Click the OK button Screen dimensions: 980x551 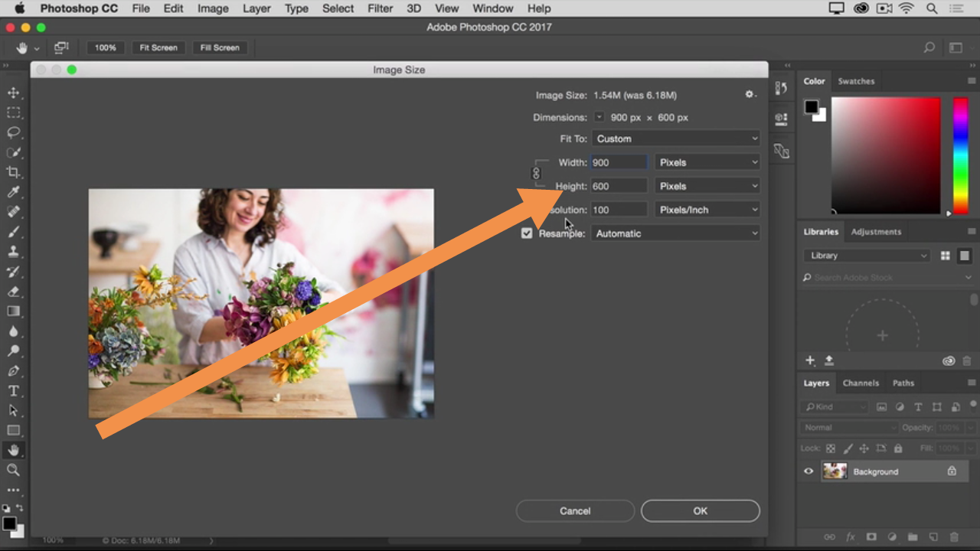pyautogui.click(x=700, y=510)
